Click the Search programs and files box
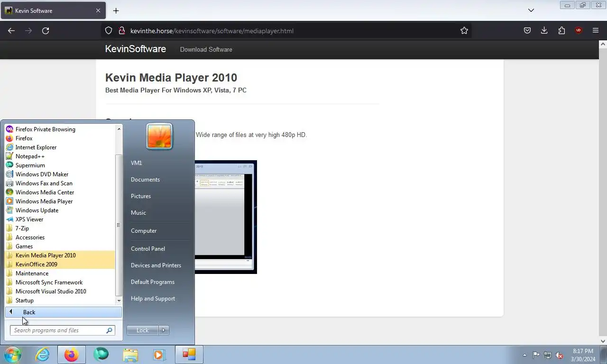The image size is (607, 364). click(x=62, y=330)
